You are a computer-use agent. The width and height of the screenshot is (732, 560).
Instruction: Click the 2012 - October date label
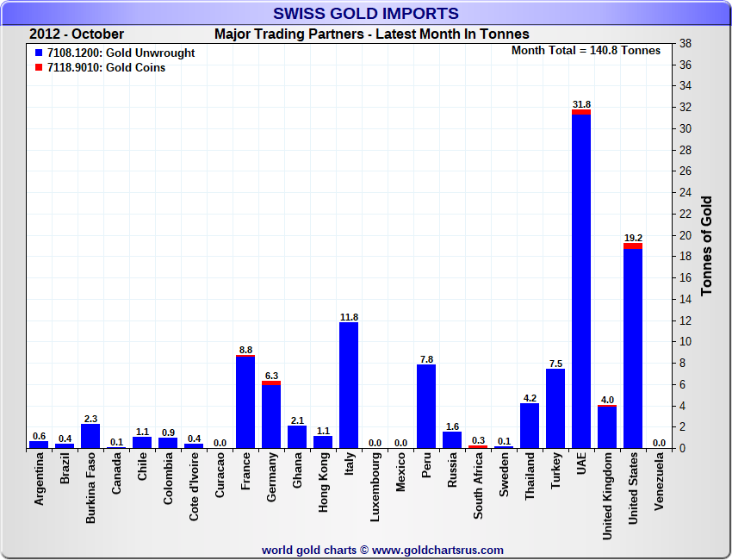[x=77, y=34]
